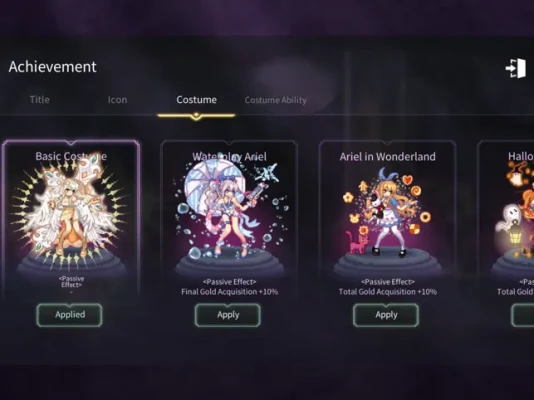Click the Total Gold Acquisition +10% text
This screenshot has height=400, width=534.
pyautogui.click(x=388, y=292)
